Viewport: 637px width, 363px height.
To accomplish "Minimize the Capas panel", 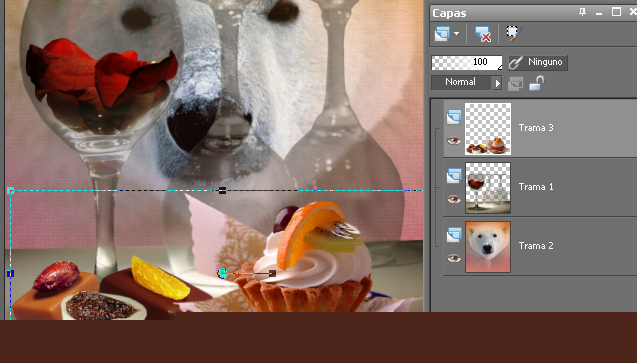I will click(x=599, y=13).
